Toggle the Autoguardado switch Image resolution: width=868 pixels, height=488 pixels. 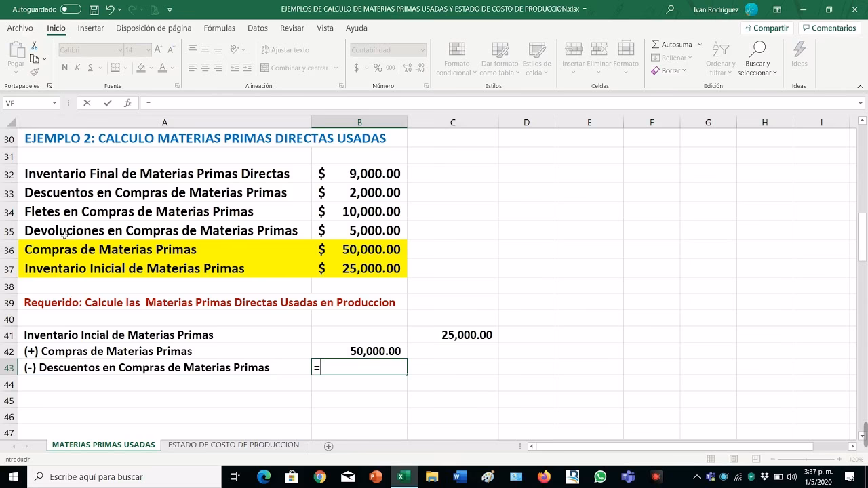coord(71,9)
